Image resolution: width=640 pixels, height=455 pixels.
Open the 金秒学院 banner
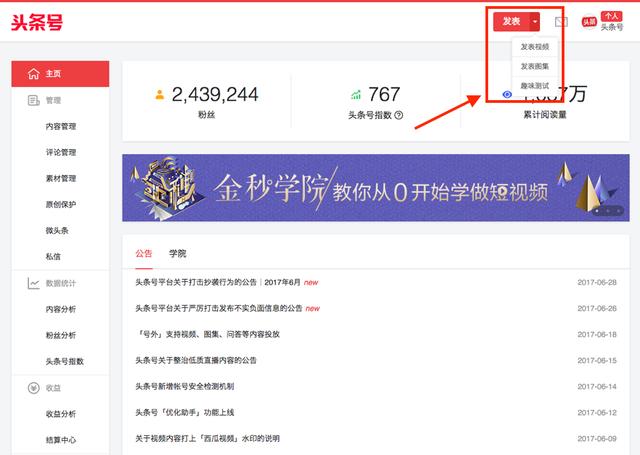(376, 188)
